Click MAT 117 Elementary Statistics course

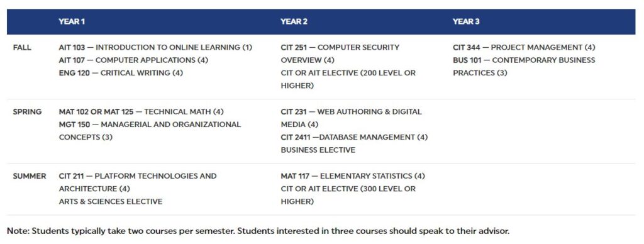[x=353, y=176]
